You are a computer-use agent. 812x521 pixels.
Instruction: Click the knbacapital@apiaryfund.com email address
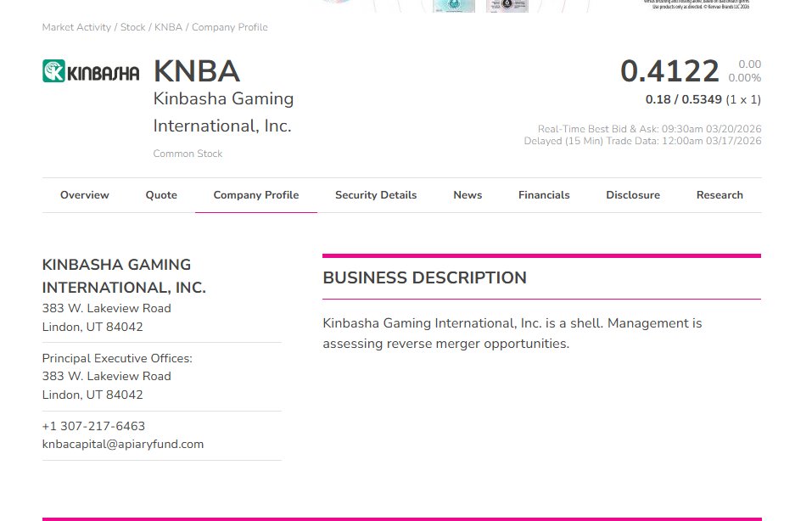point(123,445)
